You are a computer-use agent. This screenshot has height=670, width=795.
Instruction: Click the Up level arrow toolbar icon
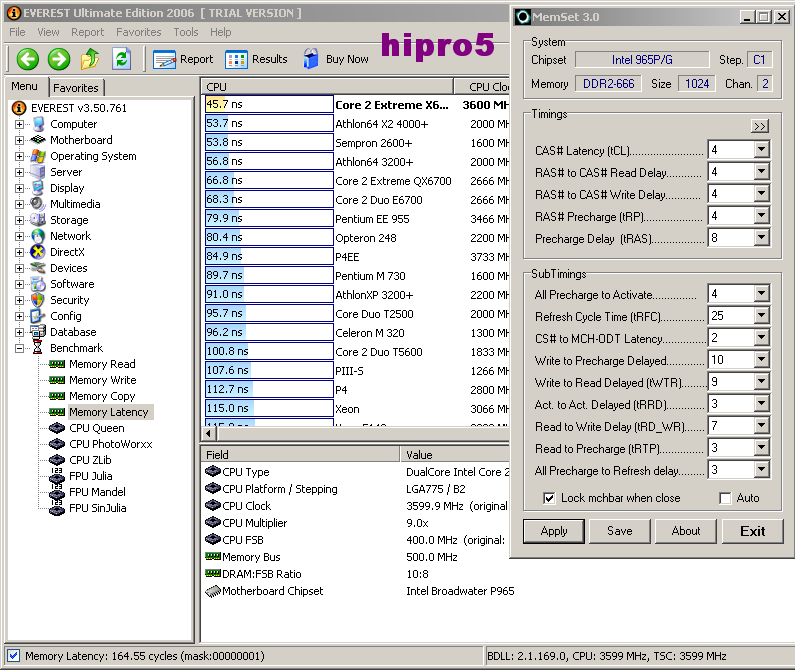point(90,59)
